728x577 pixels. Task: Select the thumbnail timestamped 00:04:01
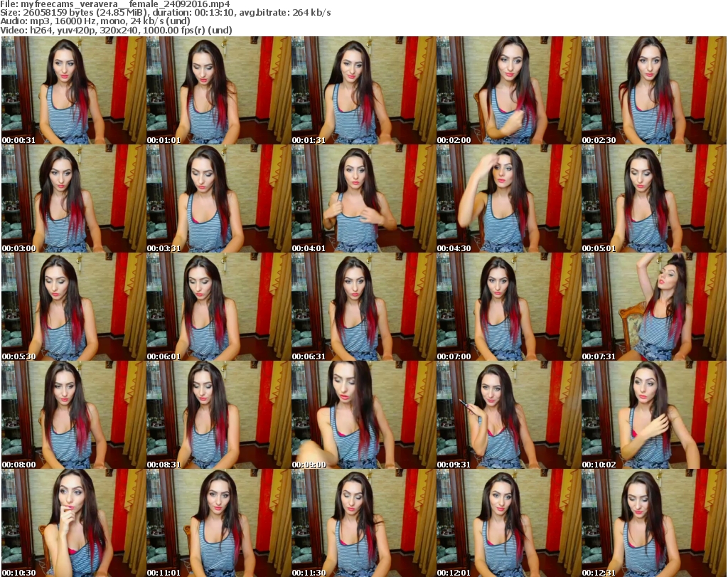(363, 198)
